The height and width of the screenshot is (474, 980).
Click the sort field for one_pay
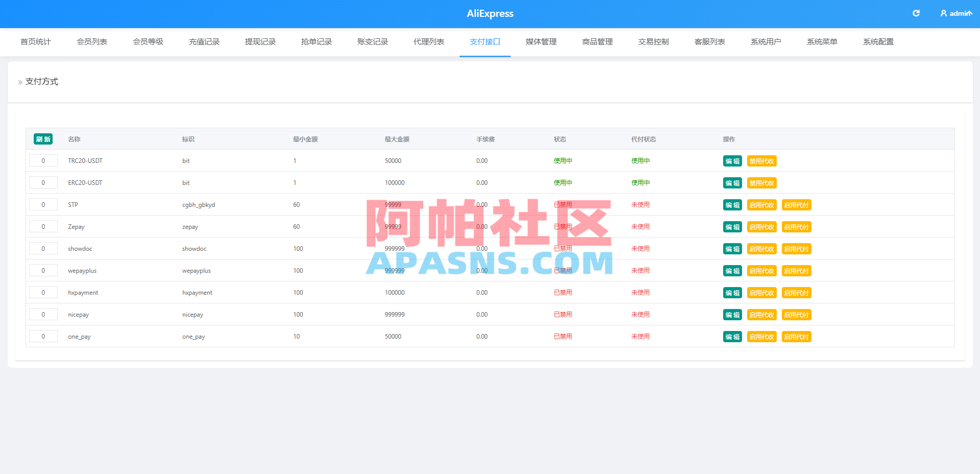[43, 336]
